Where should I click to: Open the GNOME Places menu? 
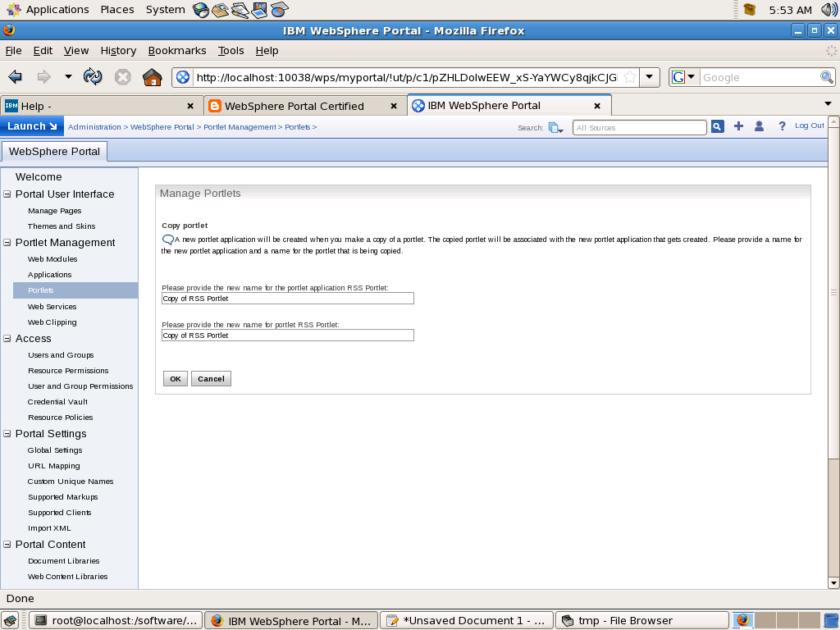pyautogui.click(x=117, y=9)
